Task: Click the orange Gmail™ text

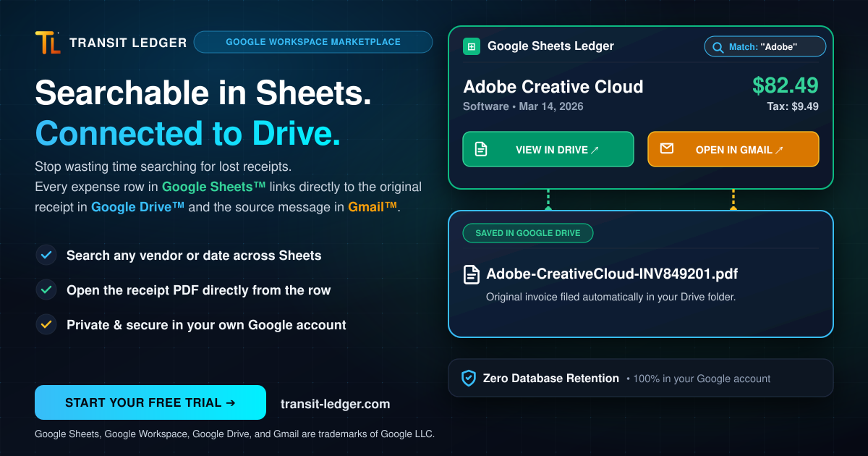Action: coord(373,207)
